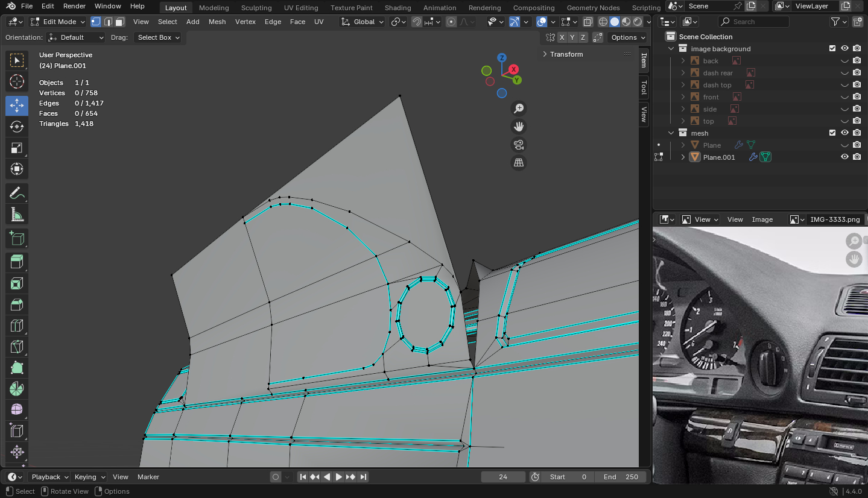Click the viewport pan hand icon

pos(518,127)
